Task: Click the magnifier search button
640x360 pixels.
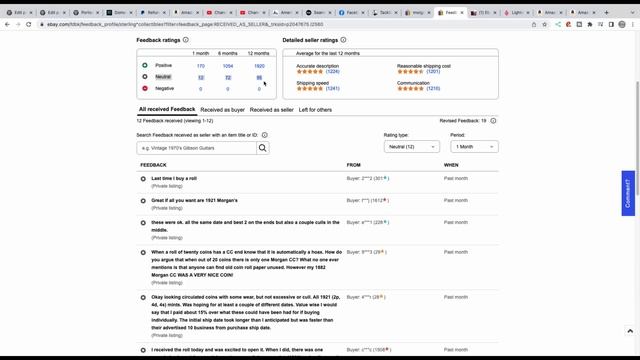Action: 262,148
